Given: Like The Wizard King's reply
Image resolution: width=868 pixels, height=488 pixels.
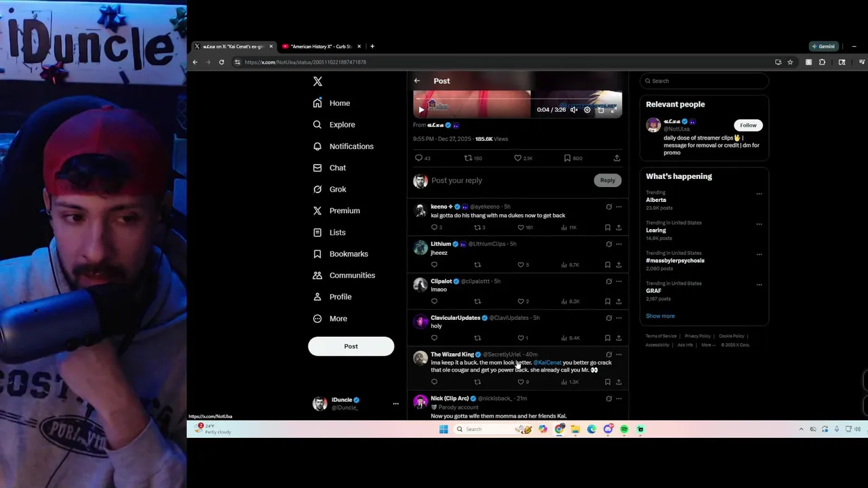Looking at the screenshot, I should (523, 382).
